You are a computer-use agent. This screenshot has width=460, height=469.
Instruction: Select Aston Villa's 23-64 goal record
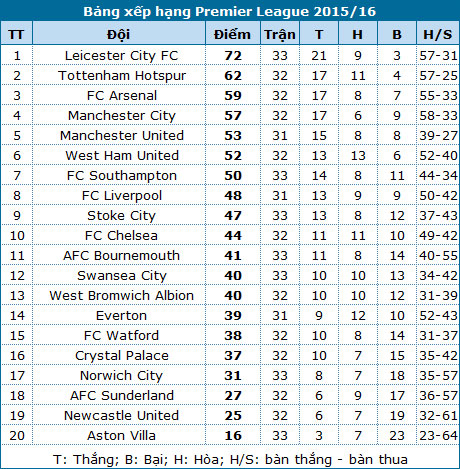coord(438,436)
